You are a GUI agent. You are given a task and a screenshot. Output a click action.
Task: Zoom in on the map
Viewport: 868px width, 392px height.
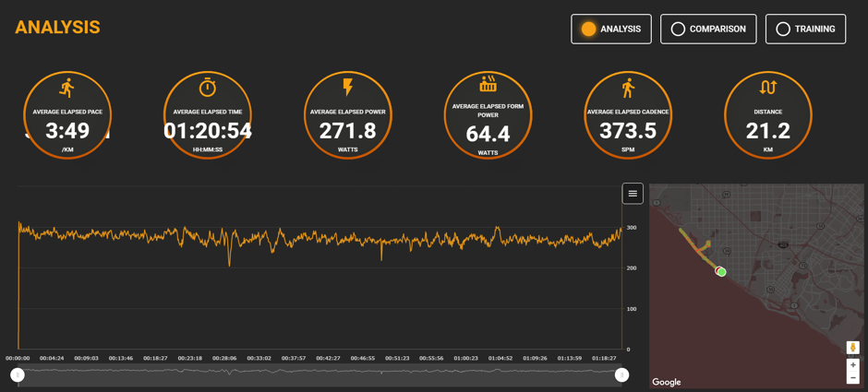coord(853,365)
